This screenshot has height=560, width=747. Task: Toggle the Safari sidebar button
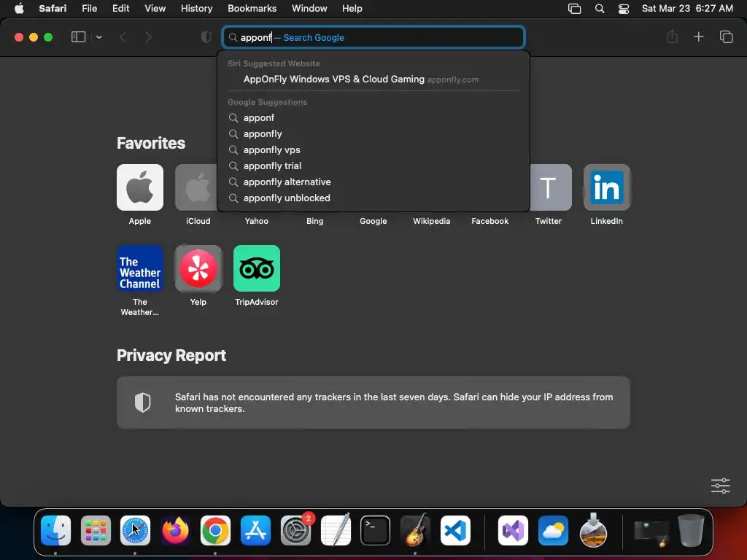[78, 37]
